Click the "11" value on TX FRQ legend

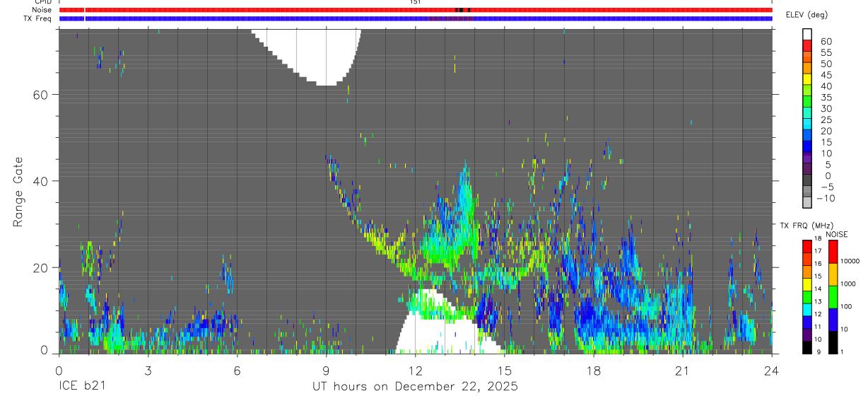tap(818, 327)
